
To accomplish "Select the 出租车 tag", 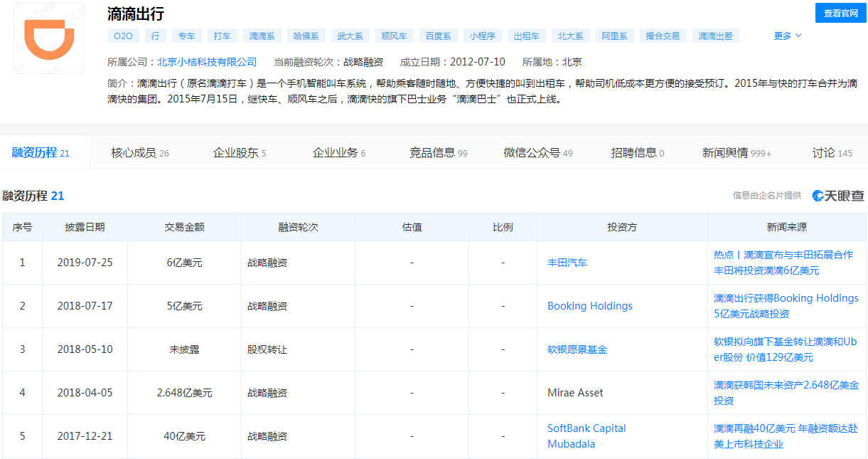I will [526, 36].
